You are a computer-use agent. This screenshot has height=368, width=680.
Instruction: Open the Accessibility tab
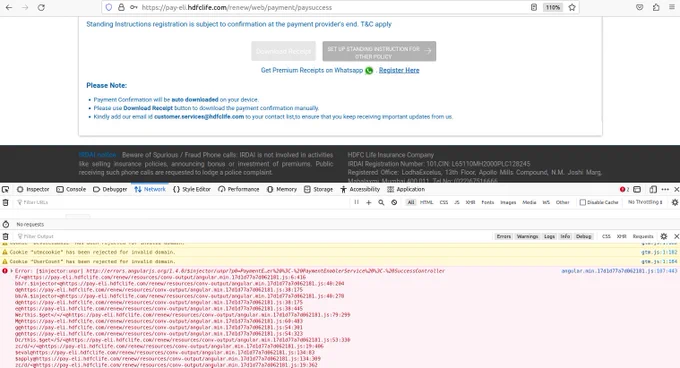360,189
